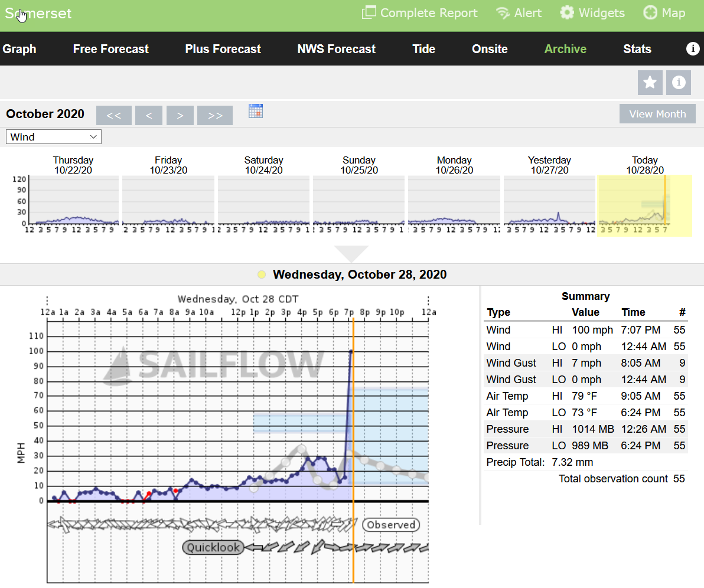The height and width of the screenshot is (588, 704).
Task: Click the Pressure LO value 989 MB
Action: pos(590,446)
